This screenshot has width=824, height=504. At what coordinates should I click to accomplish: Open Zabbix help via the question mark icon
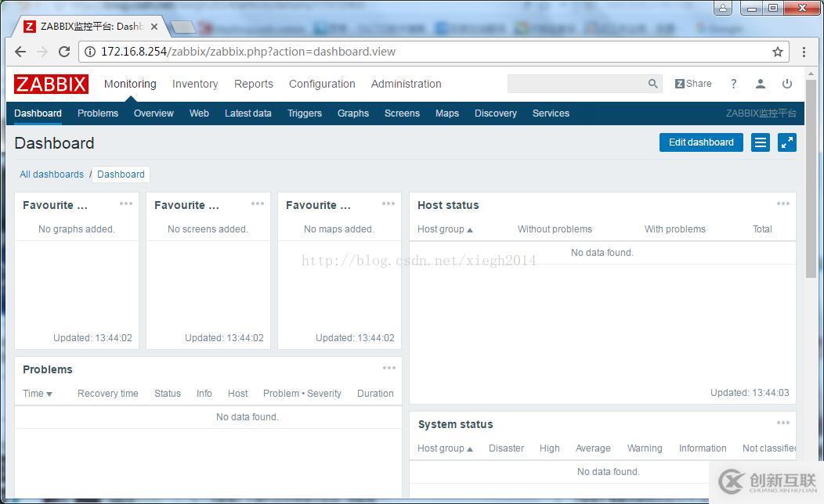734,84
